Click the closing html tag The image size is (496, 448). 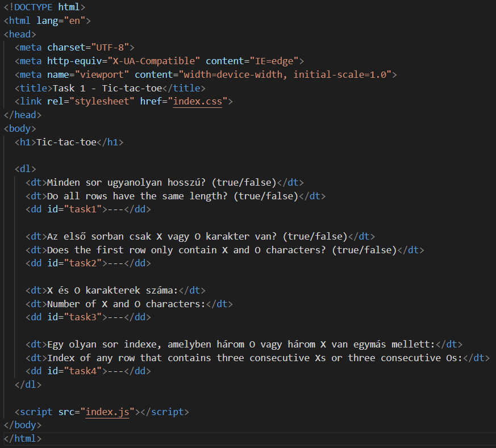(x=23, y=438)
